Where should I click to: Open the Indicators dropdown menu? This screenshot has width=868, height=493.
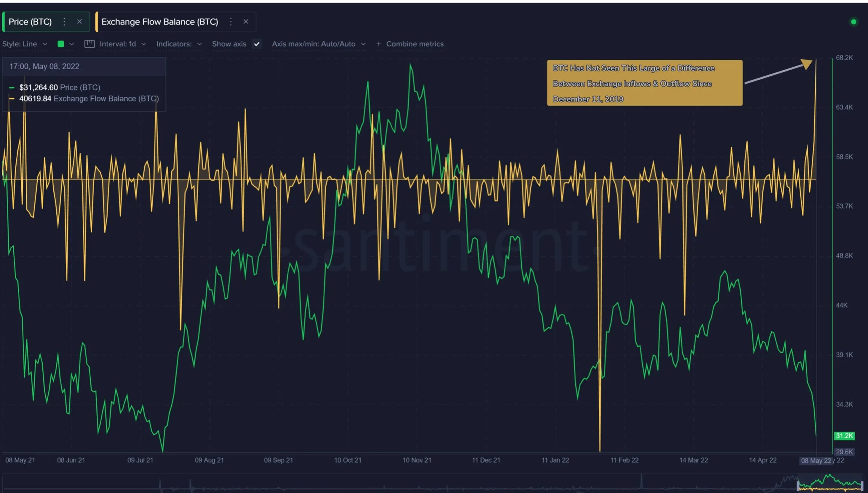178,43
